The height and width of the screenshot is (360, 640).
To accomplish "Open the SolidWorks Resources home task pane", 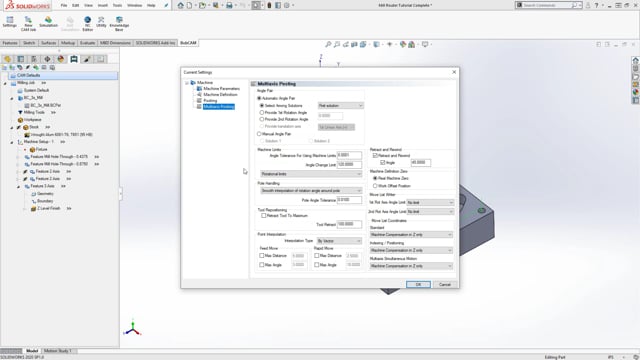I will pyautogui.click(x=636, y=60).
